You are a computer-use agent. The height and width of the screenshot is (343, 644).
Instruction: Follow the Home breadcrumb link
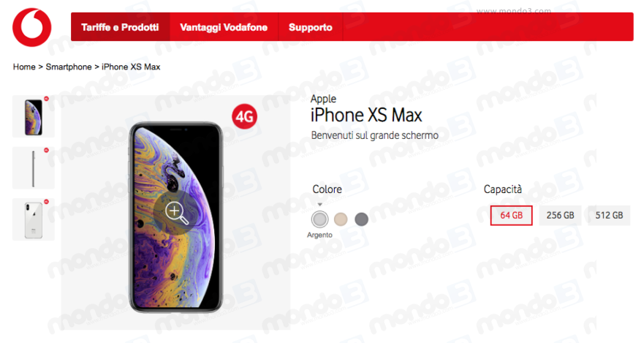coord(24,67)
